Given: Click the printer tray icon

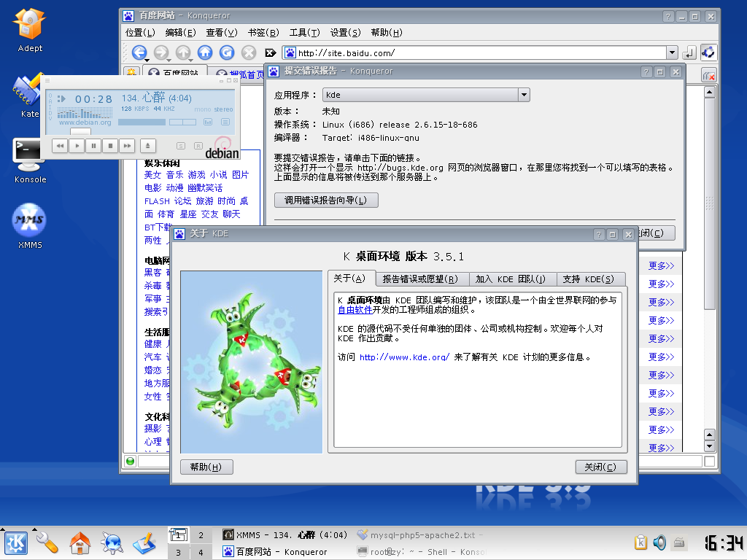Looking at the screenshot, I should [x=679, y=542].
